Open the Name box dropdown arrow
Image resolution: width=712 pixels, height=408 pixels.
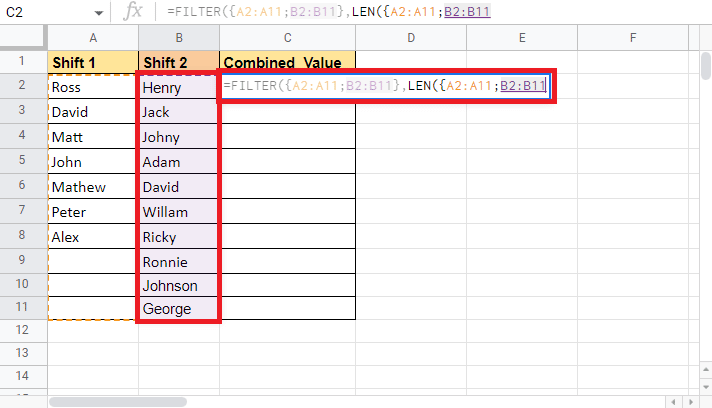99,13
